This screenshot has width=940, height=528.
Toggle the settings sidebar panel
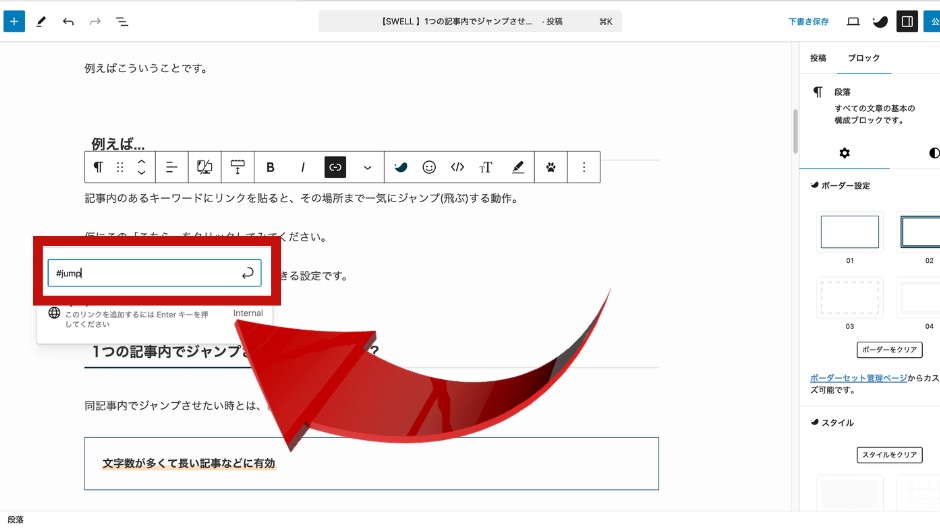pos(907,22)
